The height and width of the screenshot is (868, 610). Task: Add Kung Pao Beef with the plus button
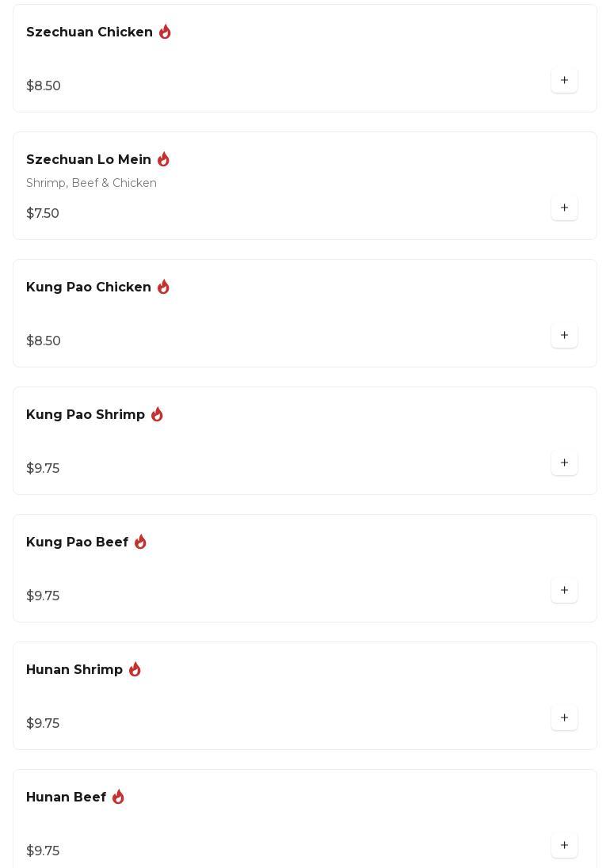(x=564, y=590)
